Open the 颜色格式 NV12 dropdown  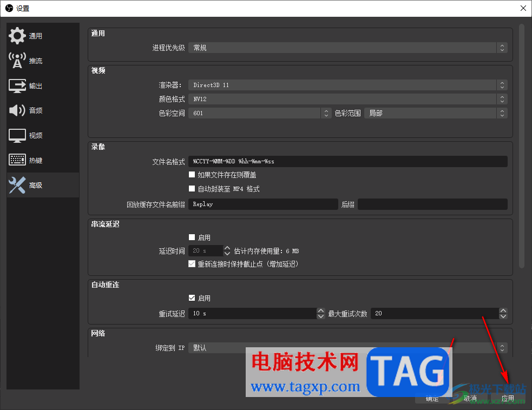click(348, 99)
